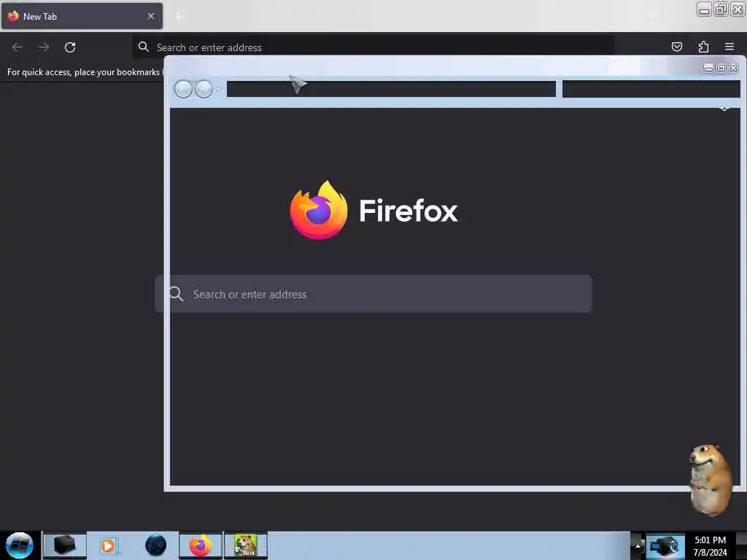
Task: Close the overlay window
Action: pos(734,69)
